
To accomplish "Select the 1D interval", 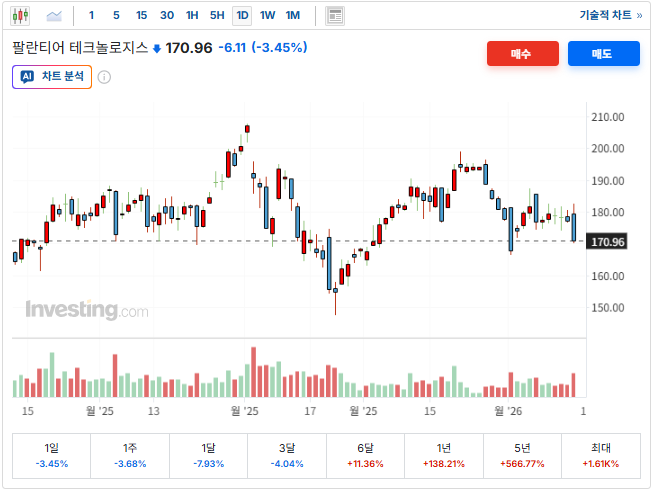I will [242, 16].
